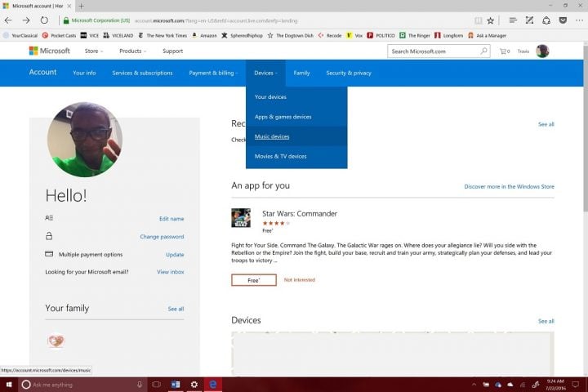Click the Account heading link
588x392 pixels.
pos(42,72)
